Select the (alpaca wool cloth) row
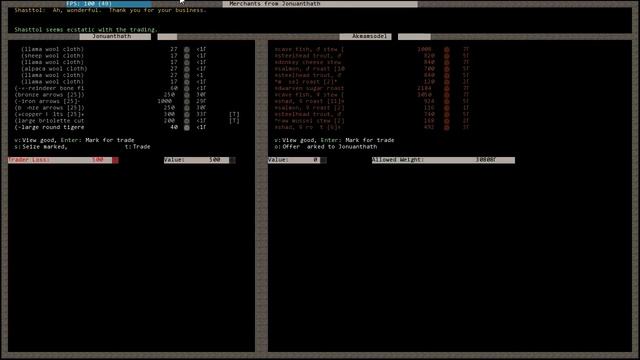The image size is (640, 360). (x=113, y=69)
